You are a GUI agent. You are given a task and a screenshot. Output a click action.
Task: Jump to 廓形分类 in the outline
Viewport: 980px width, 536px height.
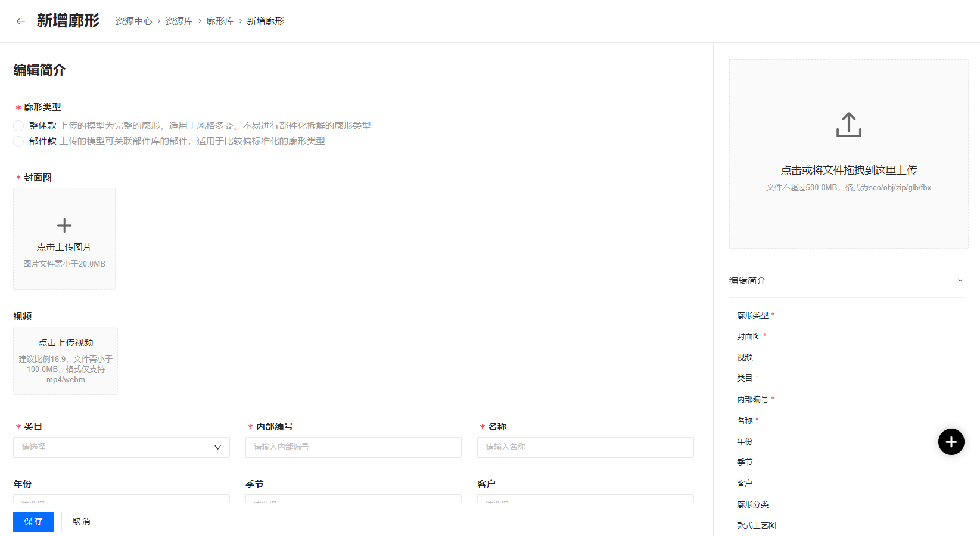[x=752, y=504]
